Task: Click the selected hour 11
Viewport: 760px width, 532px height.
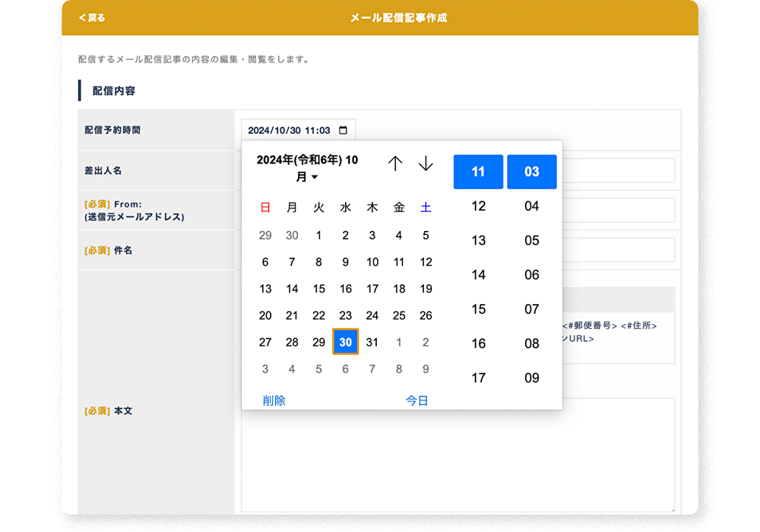Action: click(478, 172)
